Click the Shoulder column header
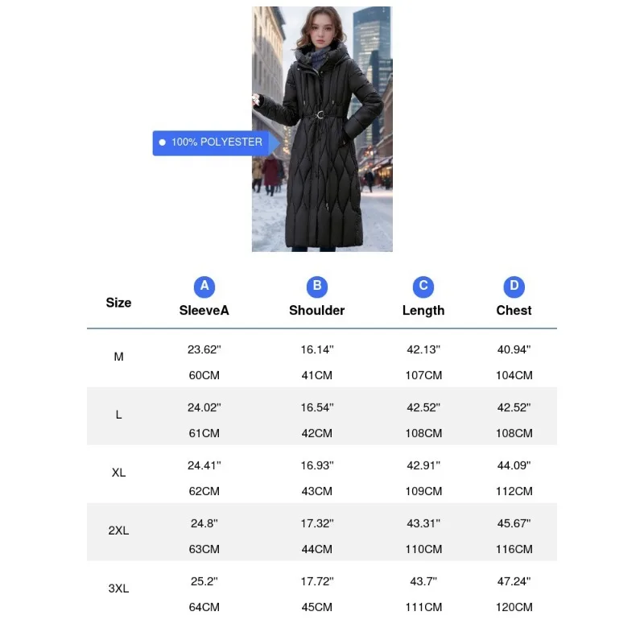The width and height of the screenshot is (644, 644). point(317,310)
